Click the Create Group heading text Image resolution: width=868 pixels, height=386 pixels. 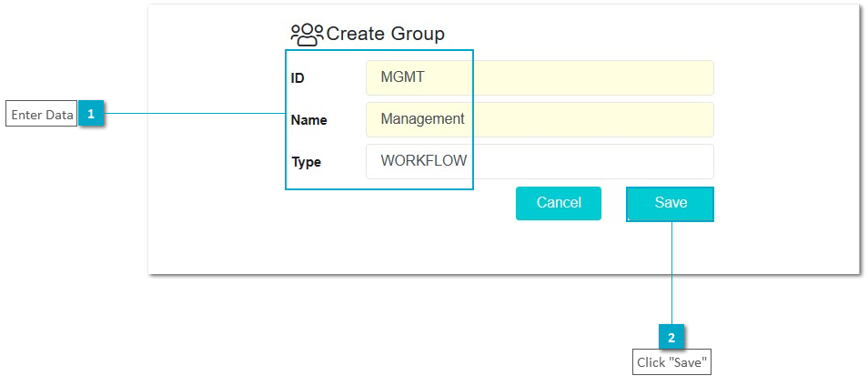(x=385, y=34)
